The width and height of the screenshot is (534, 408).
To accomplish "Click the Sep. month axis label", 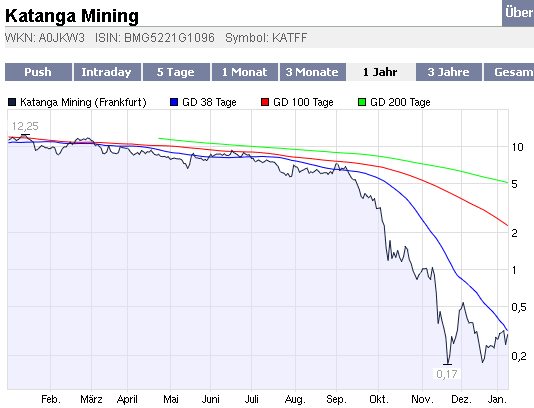I will point(336,399).
